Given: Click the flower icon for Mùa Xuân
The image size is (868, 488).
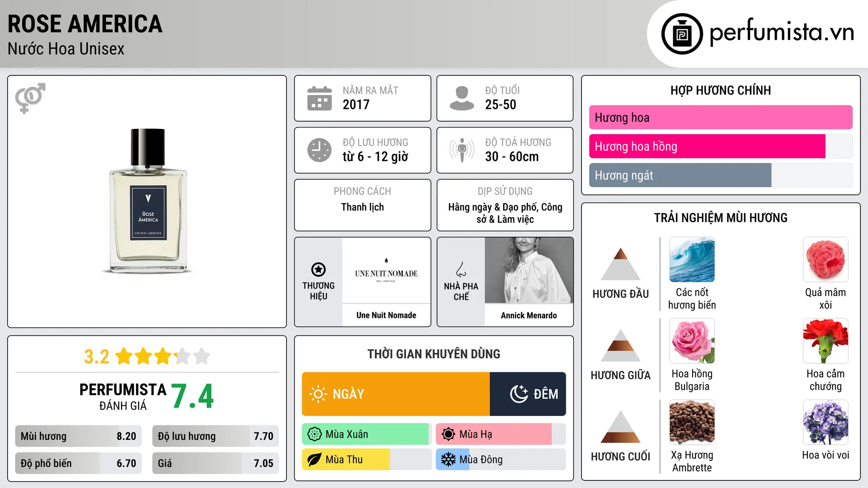Looking at the screenshot, I should [x=314, y=434].
